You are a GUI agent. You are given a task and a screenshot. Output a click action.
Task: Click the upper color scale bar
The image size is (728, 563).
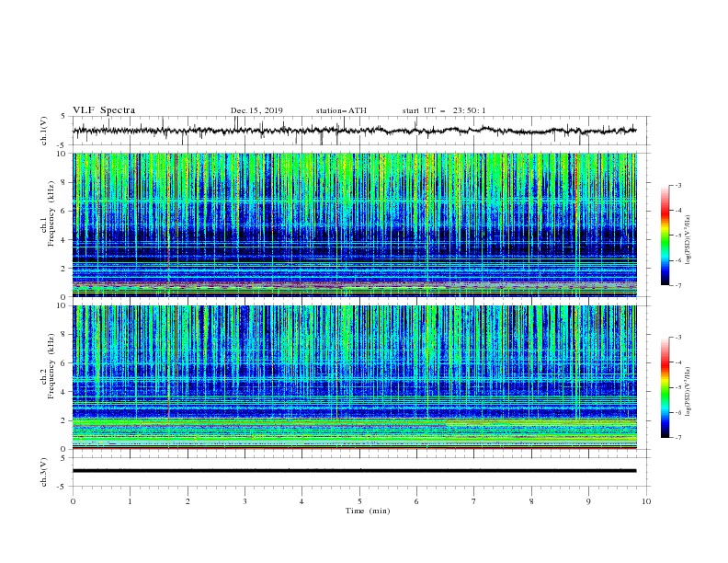pos(665,236)
